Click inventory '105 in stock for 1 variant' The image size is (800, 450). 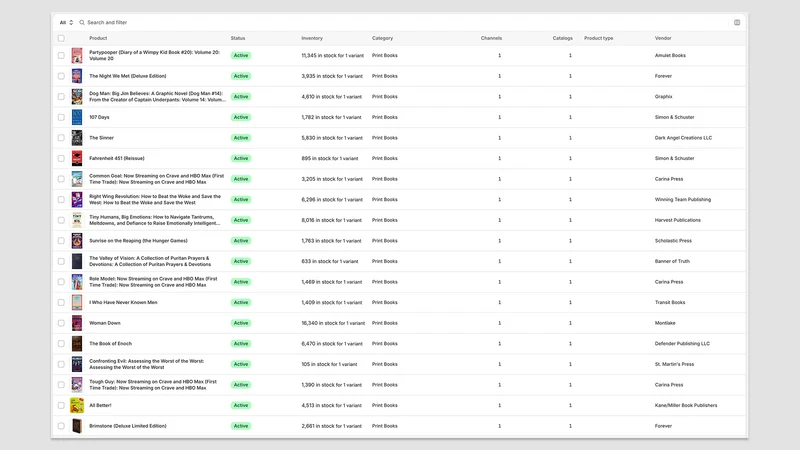coord(329,364)
